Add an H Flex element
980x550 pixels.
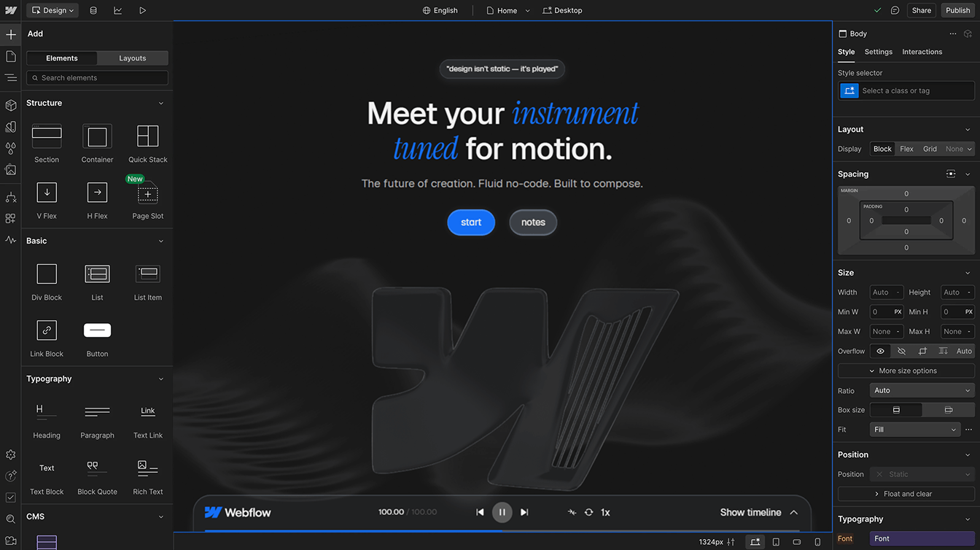tap(97, 200)
